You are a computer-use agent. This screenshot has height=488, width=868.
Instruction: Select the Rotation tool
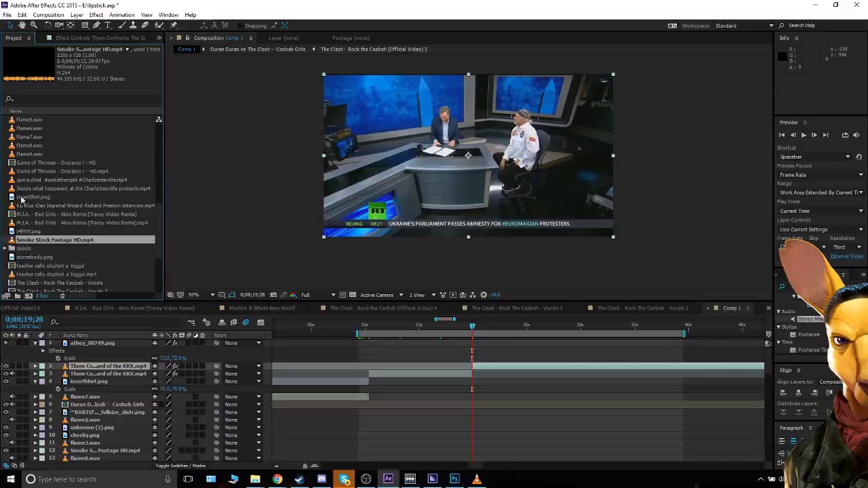[x=48, y=25]
